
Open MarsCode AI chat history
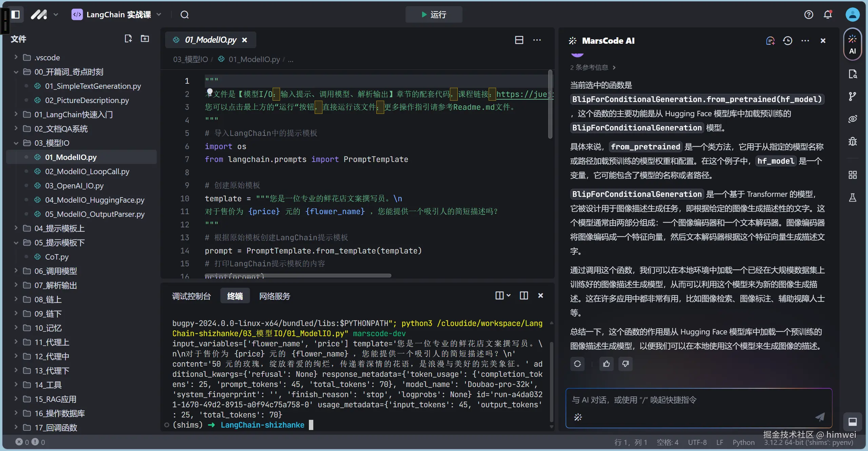pos(788,40)
